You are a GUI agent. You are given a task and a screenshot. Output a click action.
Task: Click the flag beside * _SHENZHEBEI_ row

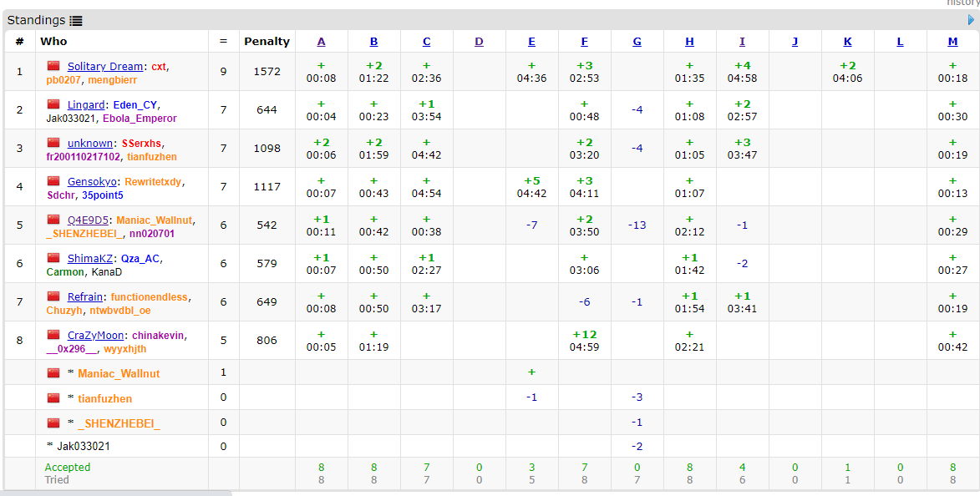coord(54,423)
